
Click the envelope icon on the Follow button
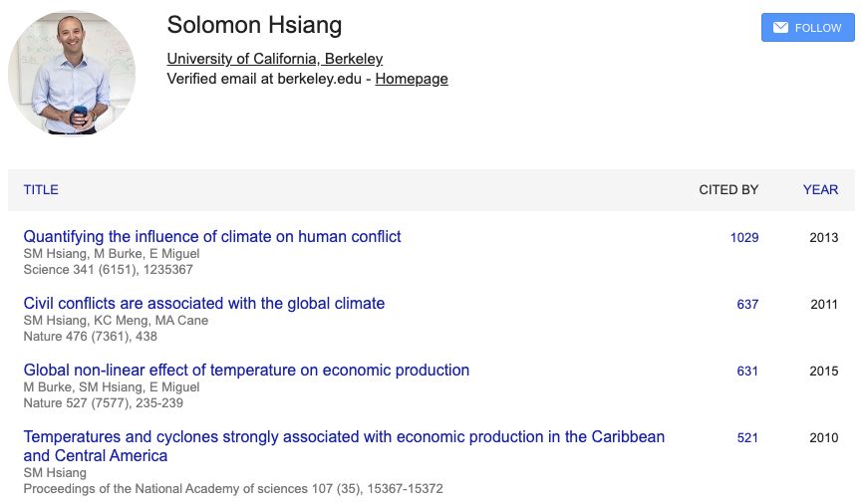pos(781,28)
